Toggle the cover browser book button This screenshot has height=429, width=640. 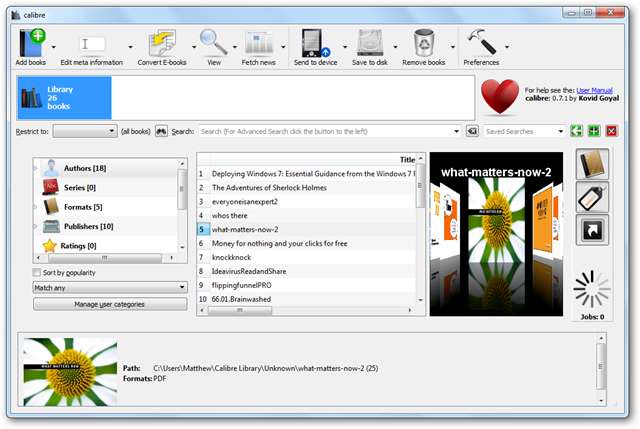click(x=592, y=166)
